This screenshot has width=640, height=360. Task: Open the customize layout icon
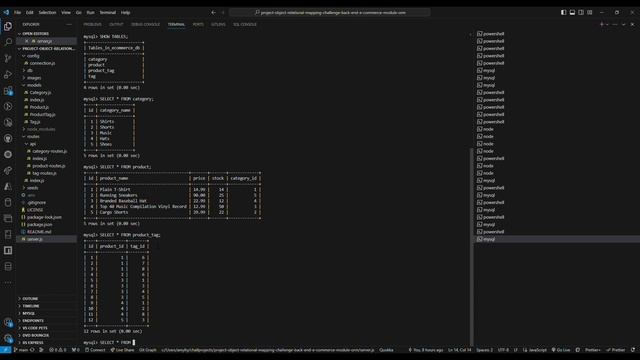coord(590,13)
